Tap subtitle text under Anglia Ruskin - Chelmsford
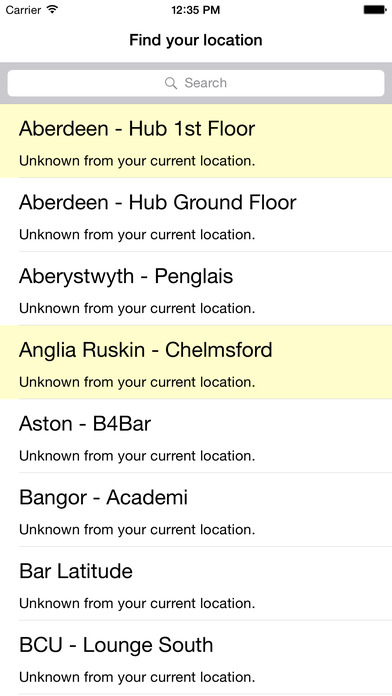Screen dimensions: 392x696 tap(137, 382)
